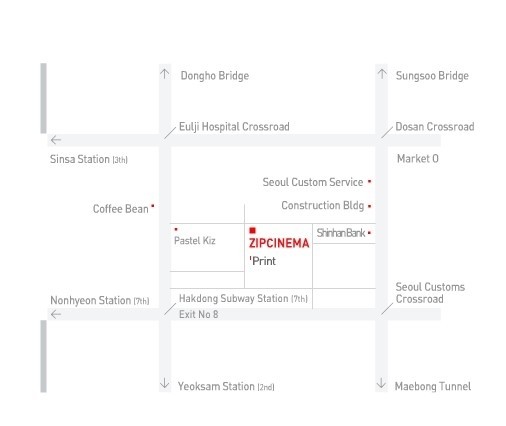The image size is (506, 426).
Task: Click the red dot next to ShinhanBank
Action: pos(369,233)
